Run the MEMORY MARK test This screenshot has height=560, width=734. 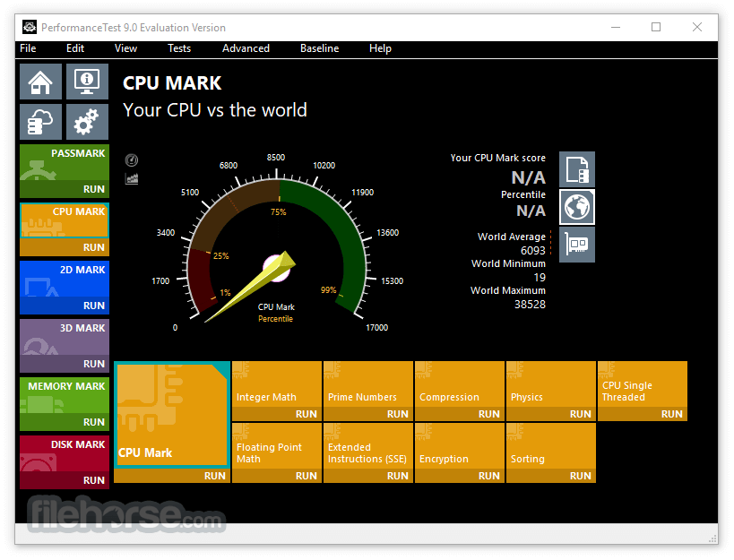pos(65,422)
